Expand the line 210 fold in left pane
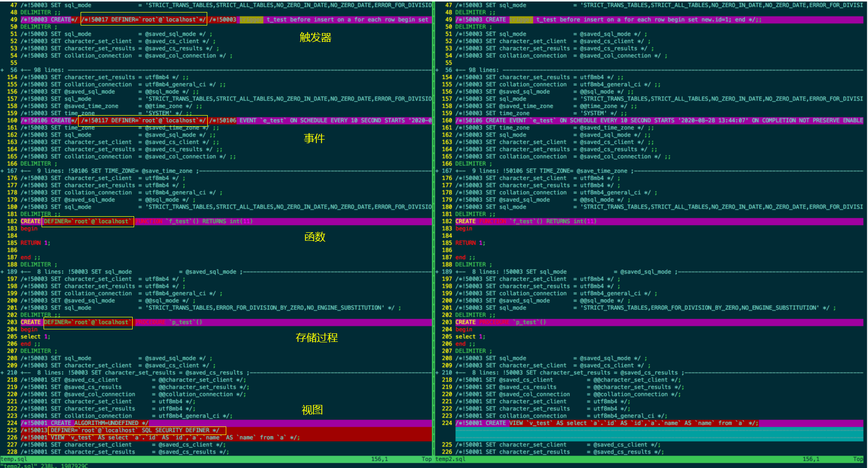Image resolution: width=868 pixels, height=468 pixels. 216,372
